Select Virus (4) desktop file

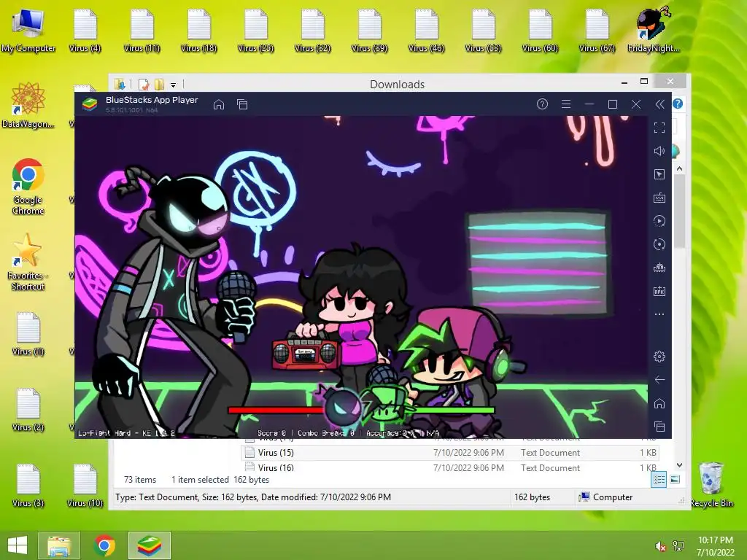[85, 29]
